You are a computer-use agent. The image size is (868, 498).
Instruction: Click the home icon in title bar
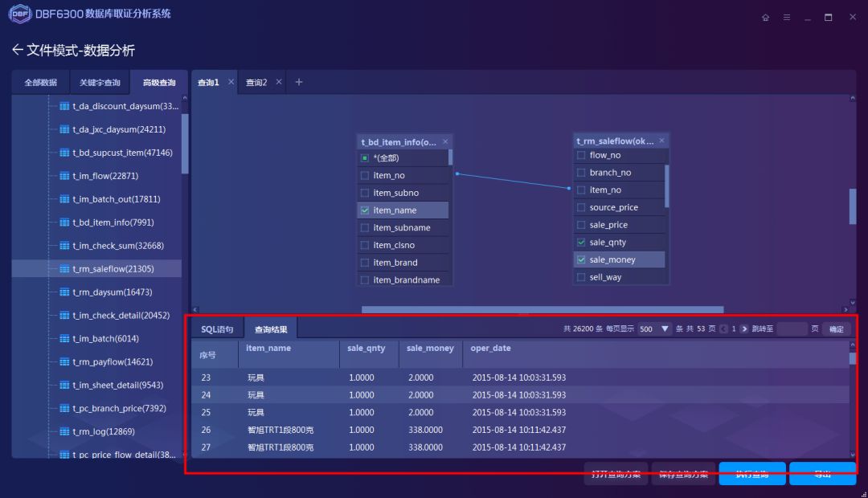766,18
